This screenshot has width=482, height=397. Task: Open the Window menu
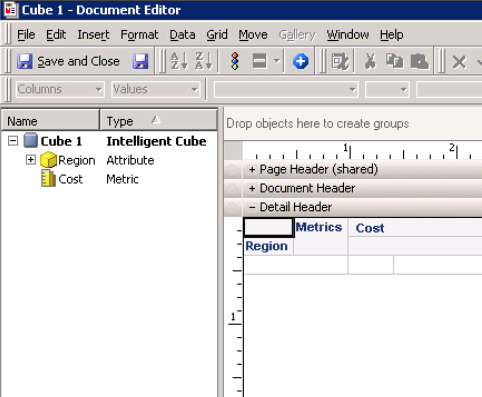tap(348, 35)
